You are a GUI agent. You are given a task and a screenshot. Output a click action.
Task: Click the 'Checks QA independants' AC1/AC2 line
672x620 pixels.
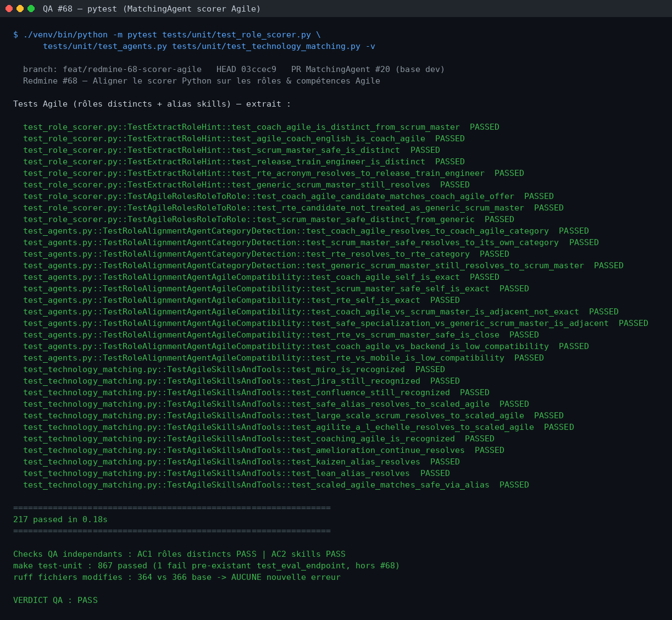pos(179,554)
